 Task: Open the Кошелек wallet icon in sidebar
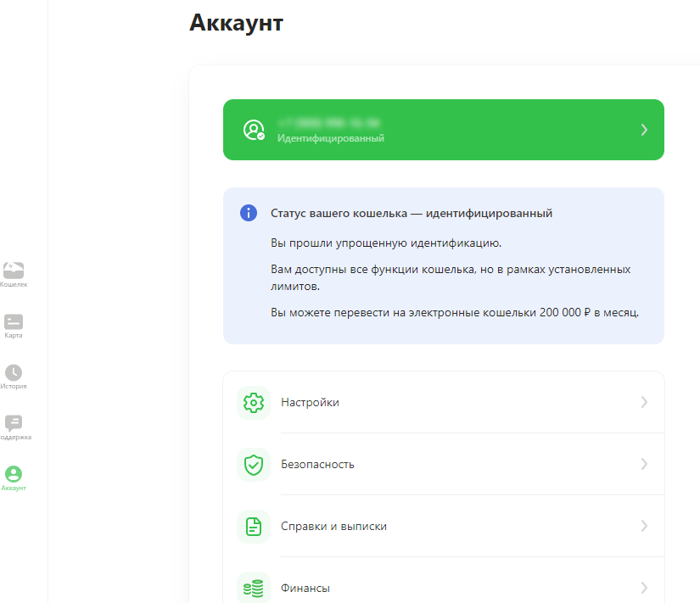coord(14,270)
